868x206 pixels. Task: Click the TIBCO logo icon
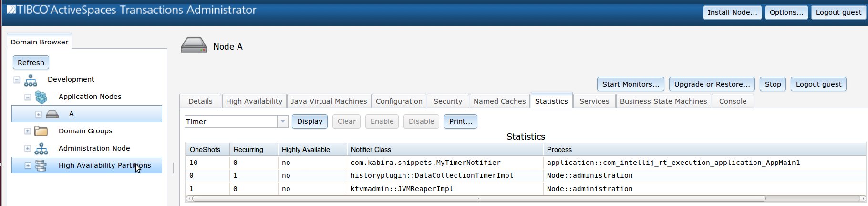click(x=11, y=10)
